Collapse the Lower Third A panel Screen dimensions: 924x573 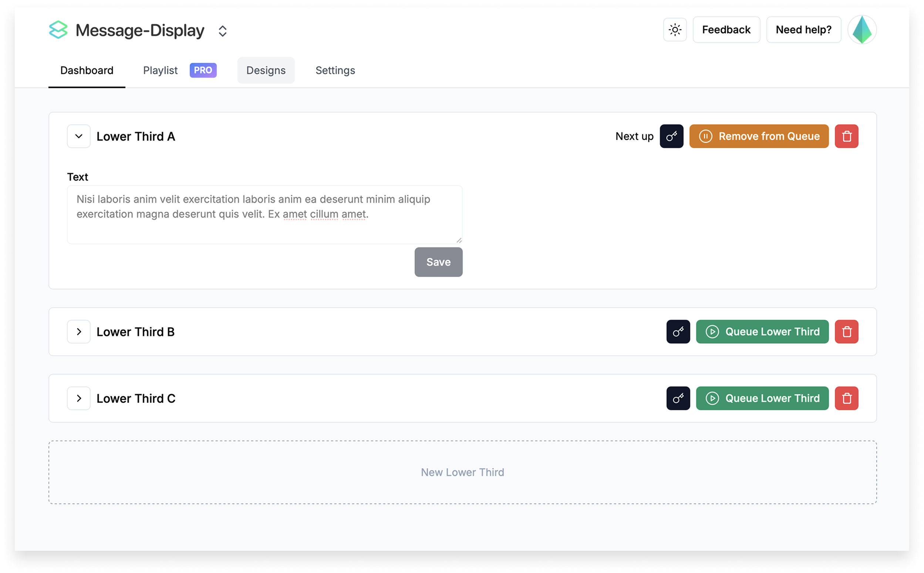[x=78, y=136]
